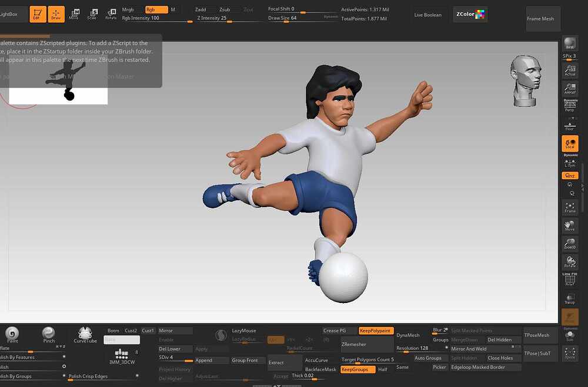Switch to the Cust1 tab
Viewport: 588px width, 387px height.
(148, 331)
